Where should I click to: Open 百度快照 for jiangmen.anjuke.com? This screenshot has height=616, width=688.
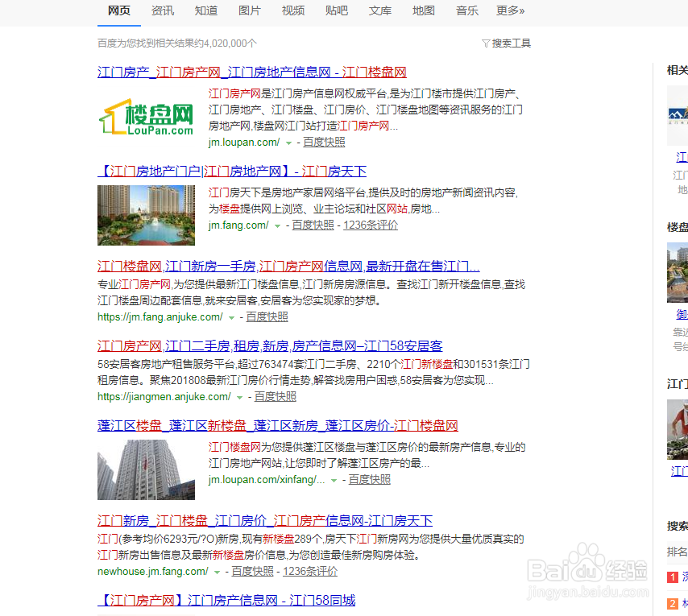pos(275,396)
